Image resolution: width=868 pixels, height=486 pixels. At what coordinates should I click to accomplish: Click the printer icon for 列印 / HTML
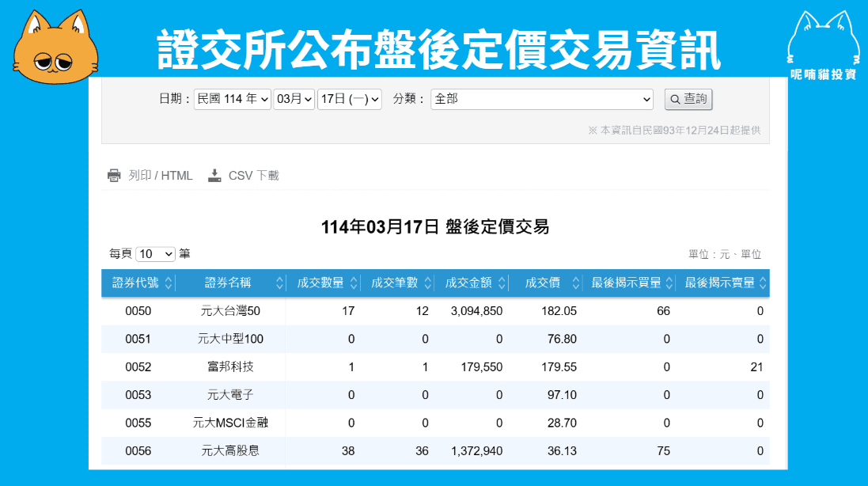[114, 176]
